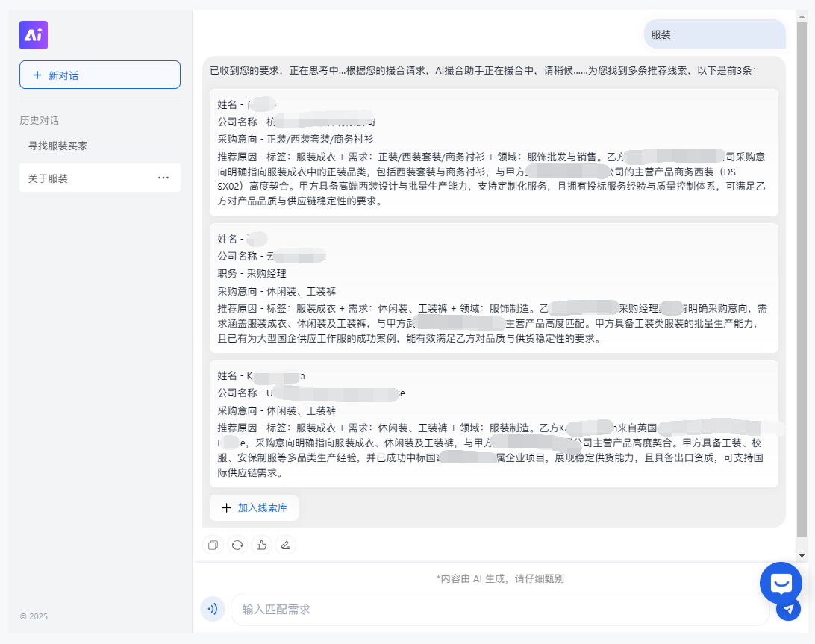This screenshot has width=815, height=644.
Task: Click the scrollbar down arrow in chat area
Action: point(802,556)
